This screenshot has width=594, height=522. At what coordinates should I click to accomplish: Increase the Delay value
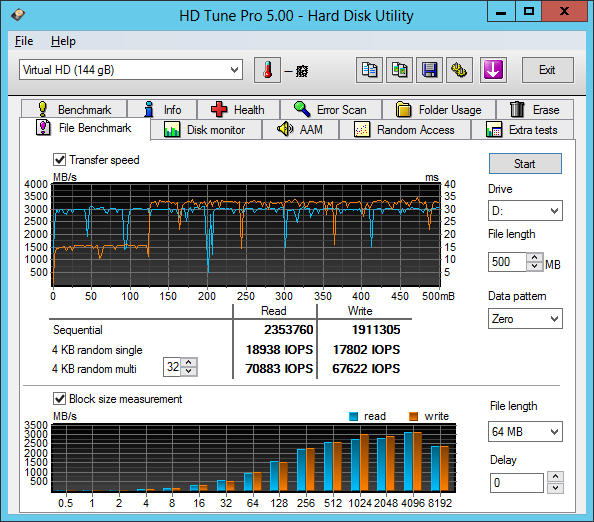(x=555, y=476)
